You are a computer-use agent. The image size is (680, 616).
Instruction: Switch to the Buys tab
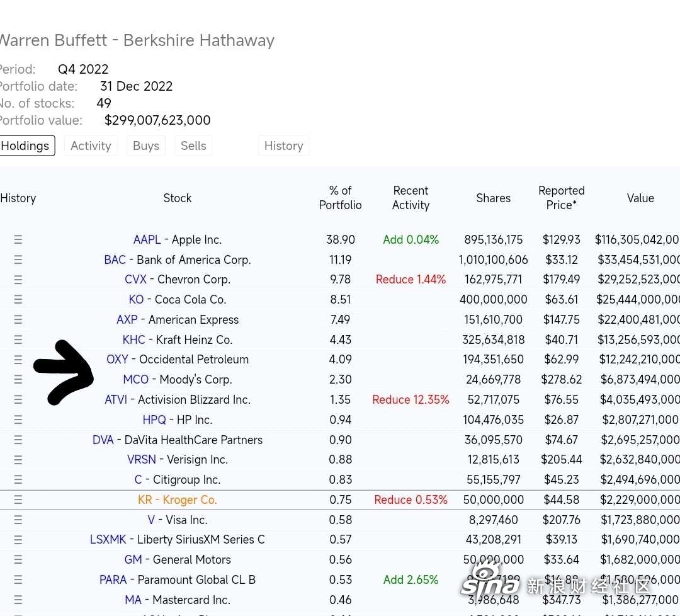coord(146,145)
